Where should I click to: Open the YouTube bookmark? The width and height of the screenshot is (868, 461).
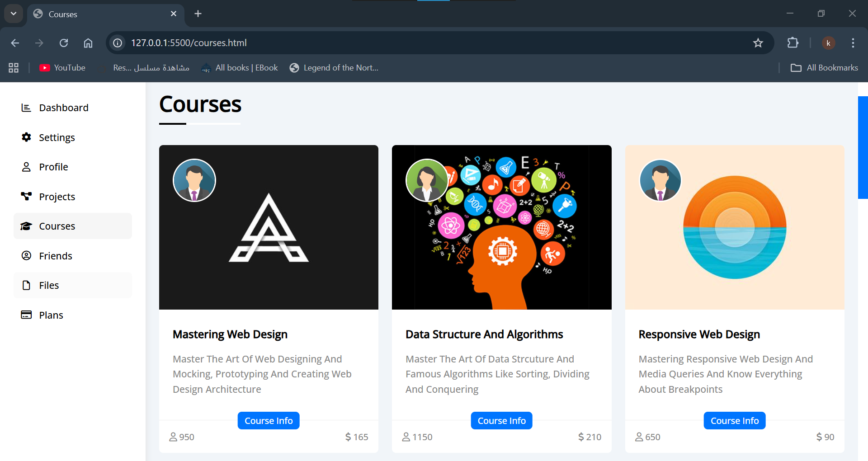pos(62,67)
